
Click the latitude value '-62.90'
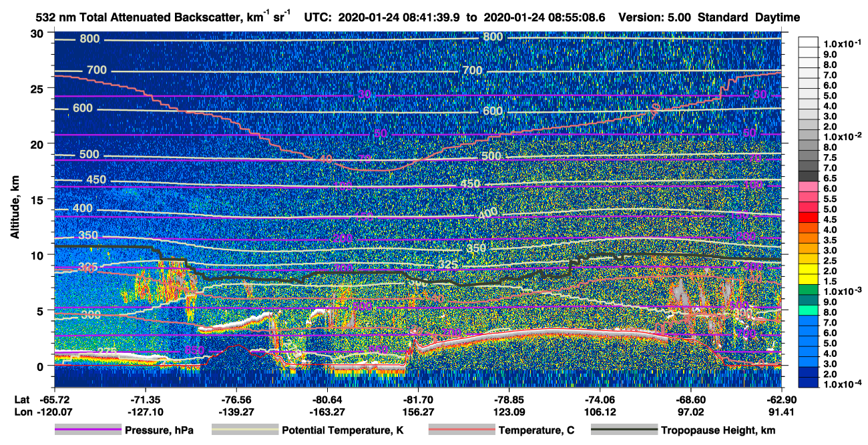point(782,399)
